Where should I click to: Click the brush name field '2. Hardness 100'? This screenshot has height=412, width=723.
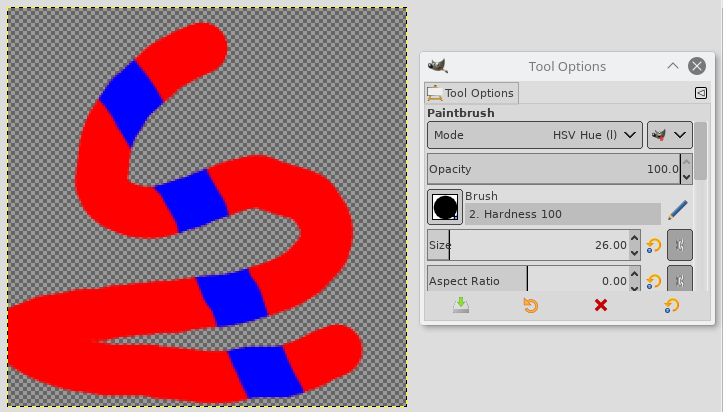[563, 214]
